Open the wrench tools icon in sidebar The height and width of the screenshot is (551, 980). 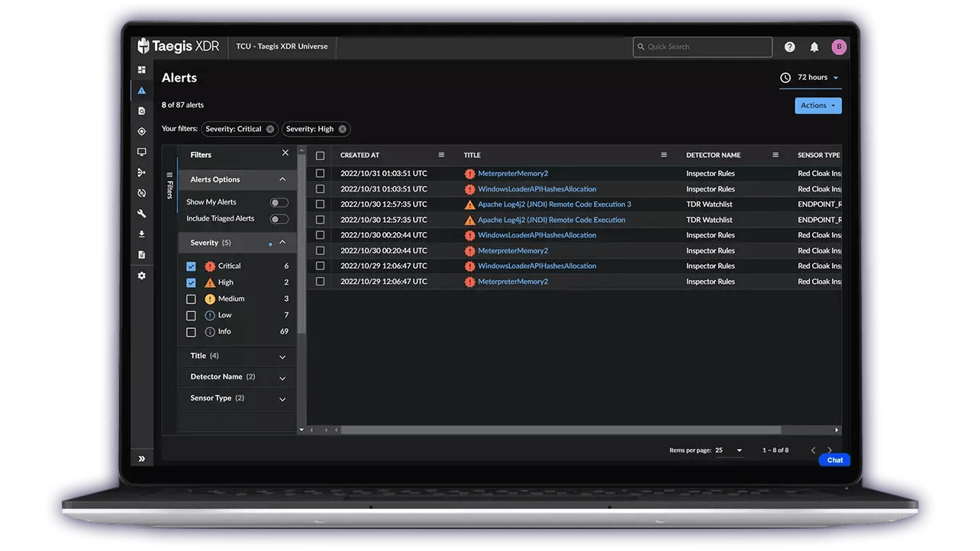[x=141, y=214]
